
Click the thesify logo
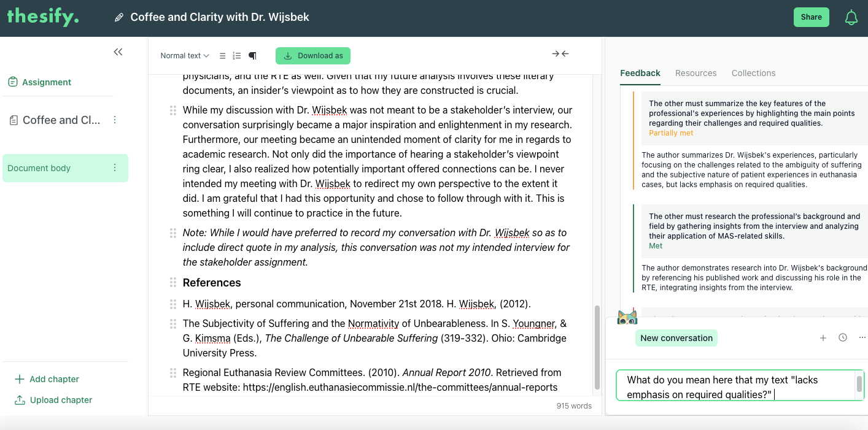42,16
